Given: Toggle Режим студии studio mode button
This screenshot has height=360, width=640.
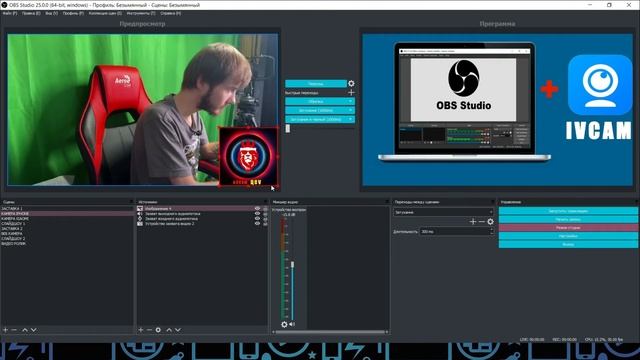Looking at the screenshot, I should (568, 227).
